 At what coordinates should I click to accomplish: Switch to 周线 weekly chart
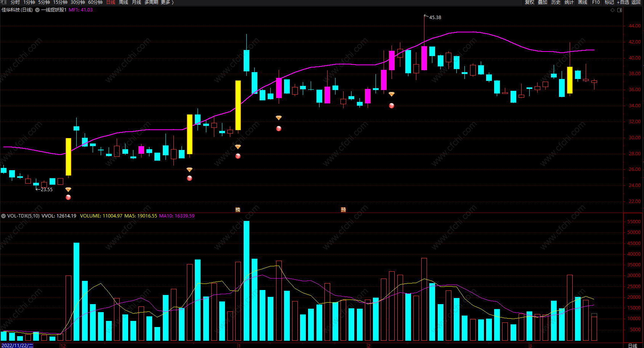coord(123,2)
